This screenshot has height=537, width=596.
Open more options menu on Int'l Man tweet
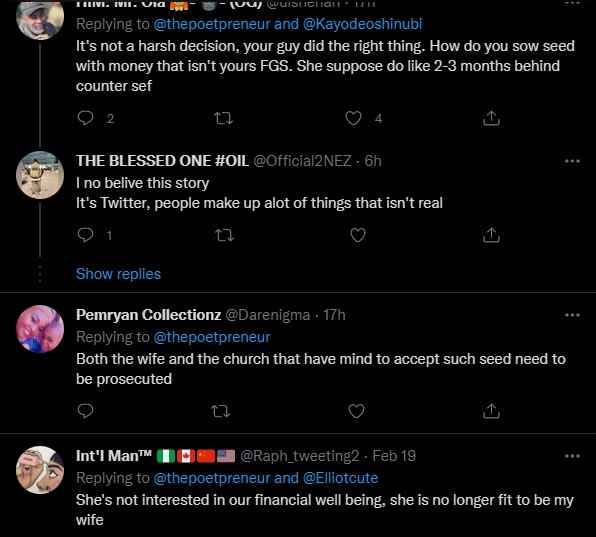pos(572,456)
